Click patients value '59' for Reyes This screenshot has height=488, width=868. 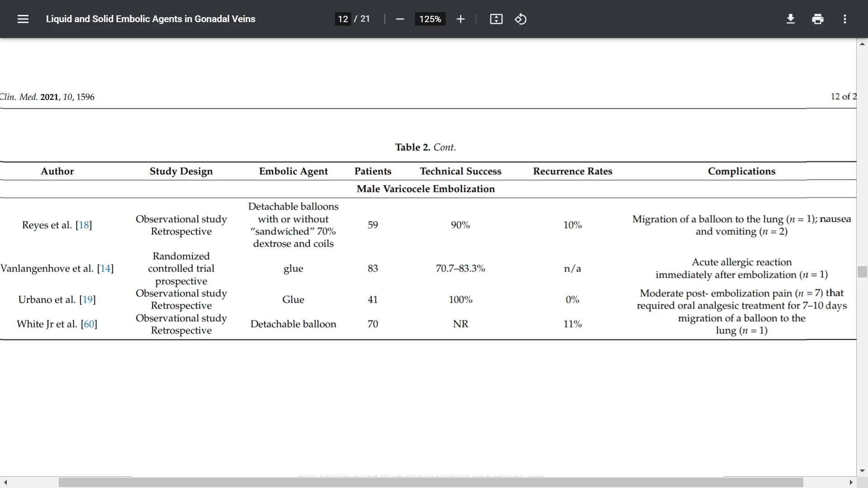pyautogui.click(x=373, y=225)
